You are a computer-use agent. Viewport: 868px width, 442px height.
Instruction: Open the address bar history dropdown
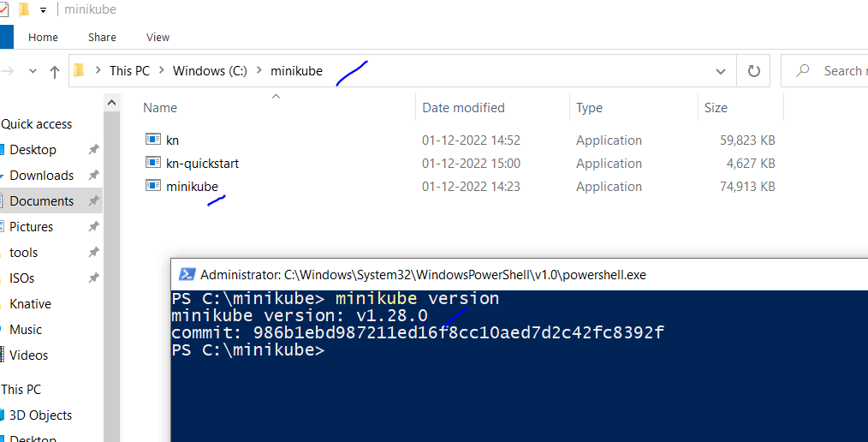719,71
